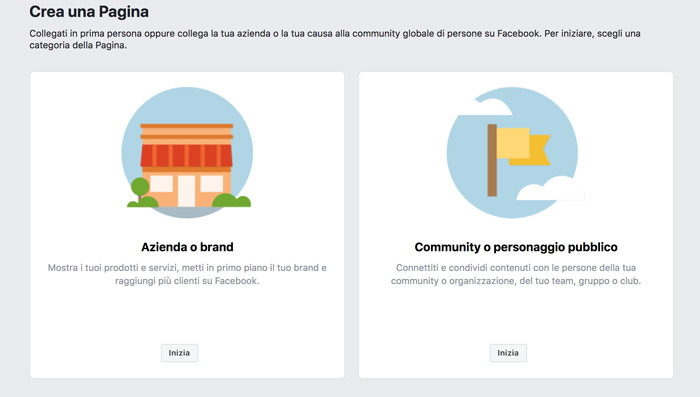Click the Crea una Pagina title
This screenshot has width=700, height=397.
click(x=89, y=12)
